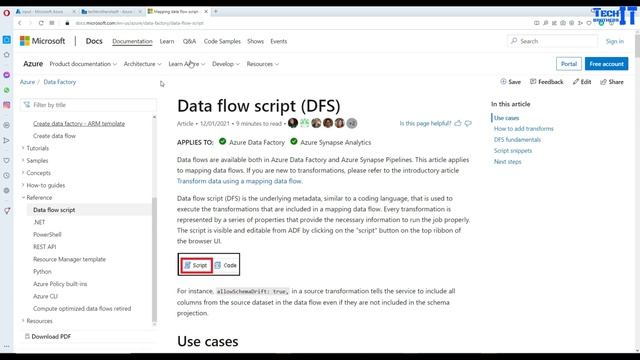Click the Docs header link

(94, 41)
